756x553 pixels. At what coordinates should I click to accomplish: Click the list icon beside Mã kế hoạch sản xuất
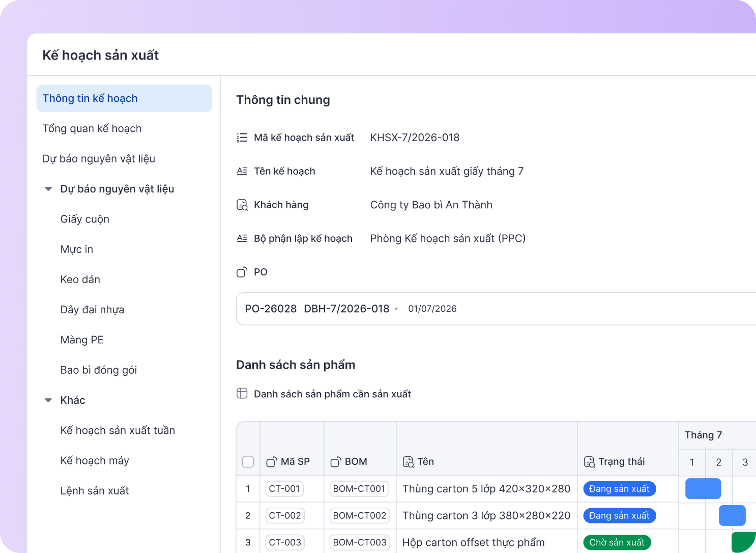(242, 137)
